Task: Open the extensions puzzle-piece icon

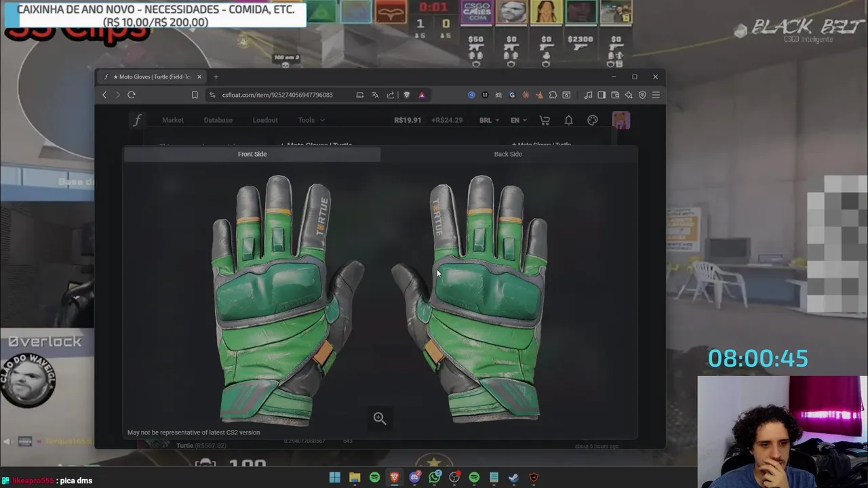Action: tap(553, 95)
